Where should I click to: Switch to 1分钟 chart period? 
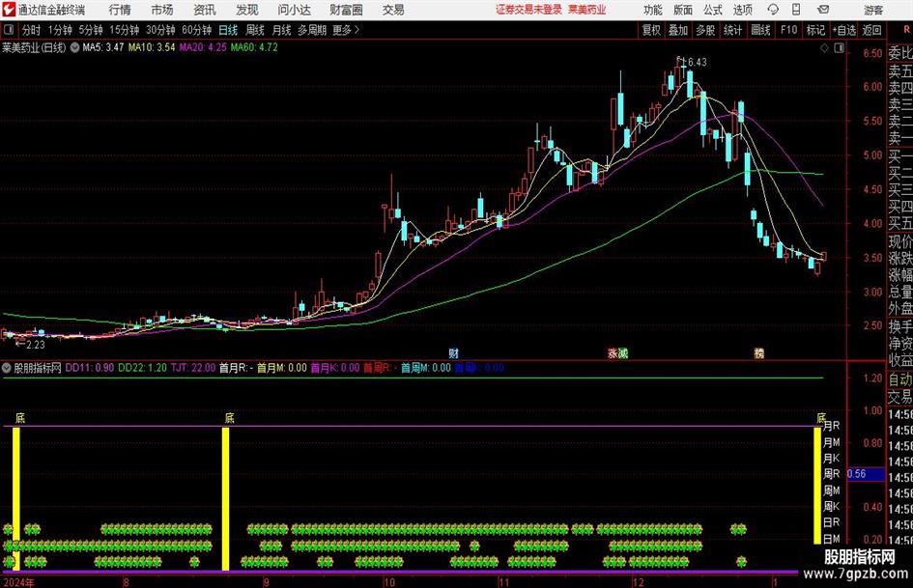pos(60,30)
